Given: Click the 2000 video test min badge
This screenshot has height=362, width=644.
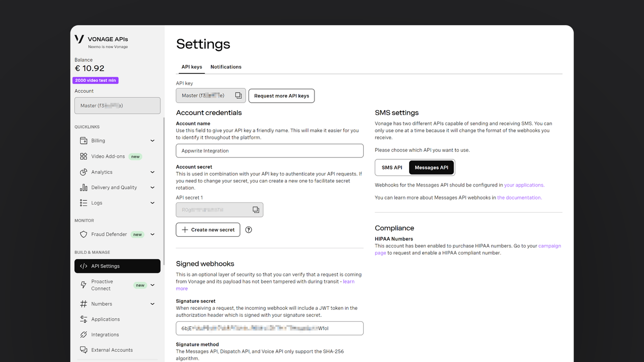Looking at the screenshot, I should (x=96, y=80).
